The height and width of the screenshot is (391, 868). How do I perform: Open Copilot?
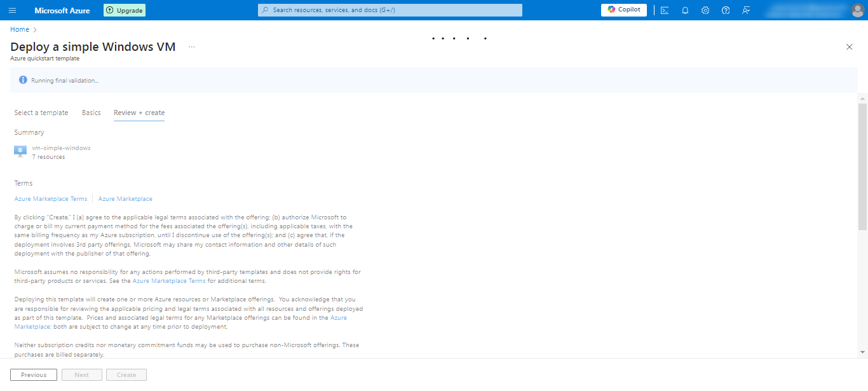point(624,10)
